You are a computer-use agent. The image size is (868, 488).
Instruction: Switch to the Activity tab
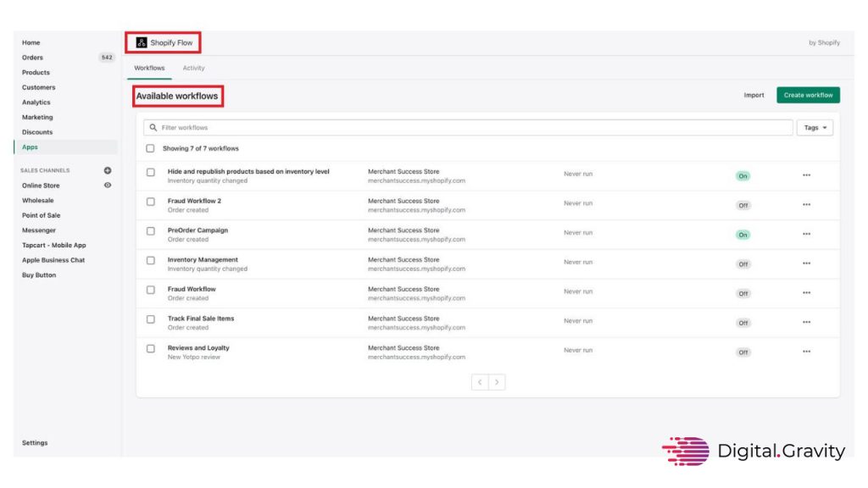(x=193, y=68)
